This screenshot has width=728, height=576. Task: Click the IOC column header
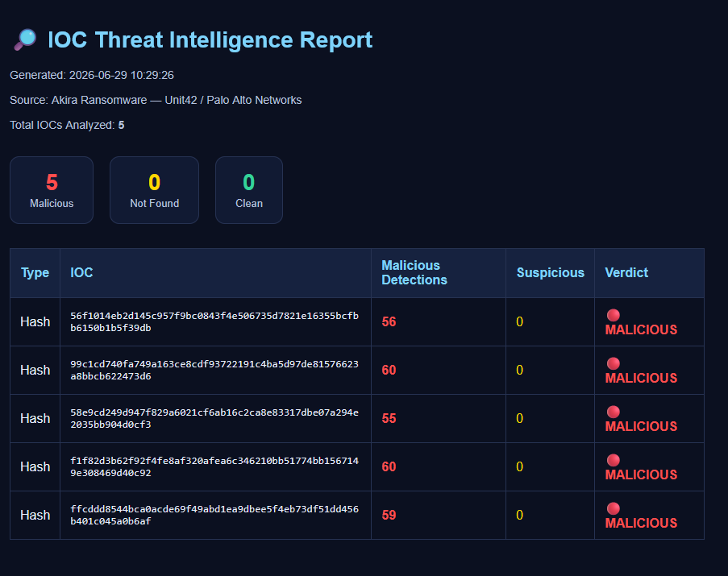pyautogui.click(x=215, y=273)
